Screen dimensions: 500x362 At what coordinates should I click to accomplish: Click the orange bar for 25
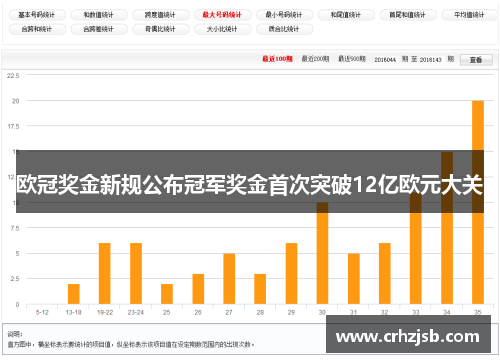coord(167,294)
